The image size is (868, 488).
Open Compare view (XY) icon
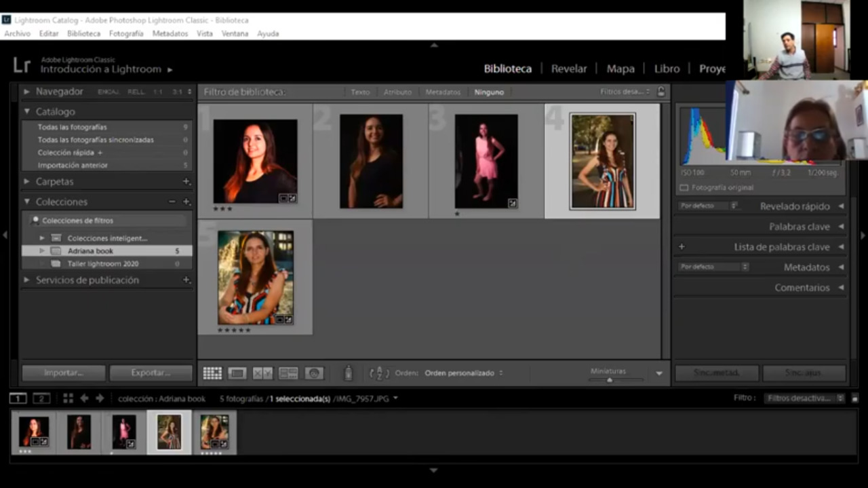[x=262, y=373]
